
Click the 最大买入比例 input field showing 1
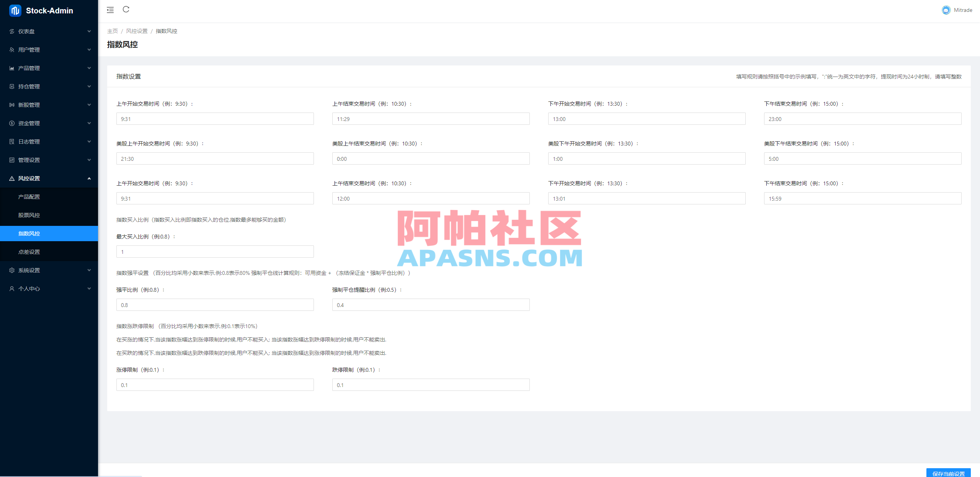[x=215, y=252]
